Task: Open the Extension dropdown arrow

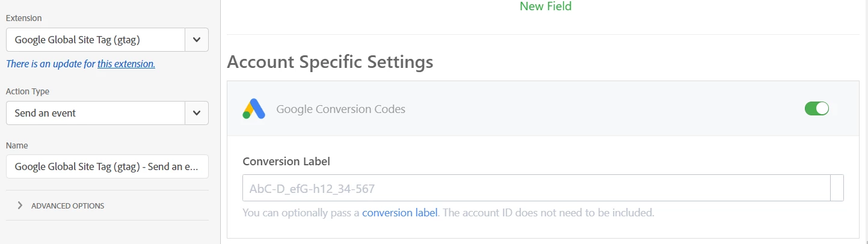Action: (197, 40)
